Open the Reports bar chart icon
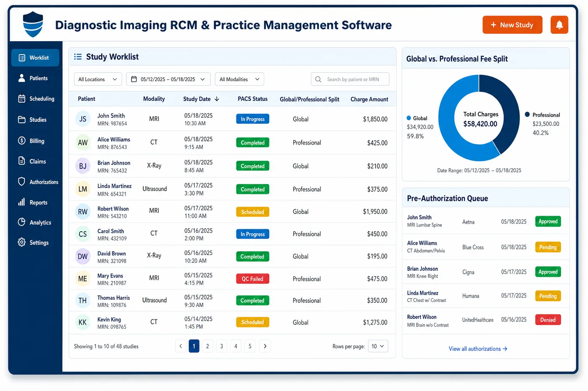The width and height of the screenshot is (588, 391). (x=22, y=202)
